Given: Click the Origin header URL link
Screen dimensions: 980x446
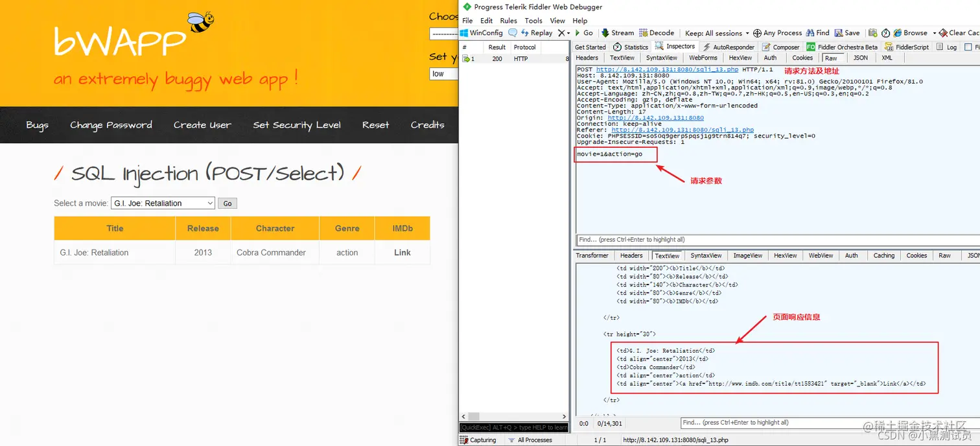Looking at the screenshot, I should tap(655, 118).
